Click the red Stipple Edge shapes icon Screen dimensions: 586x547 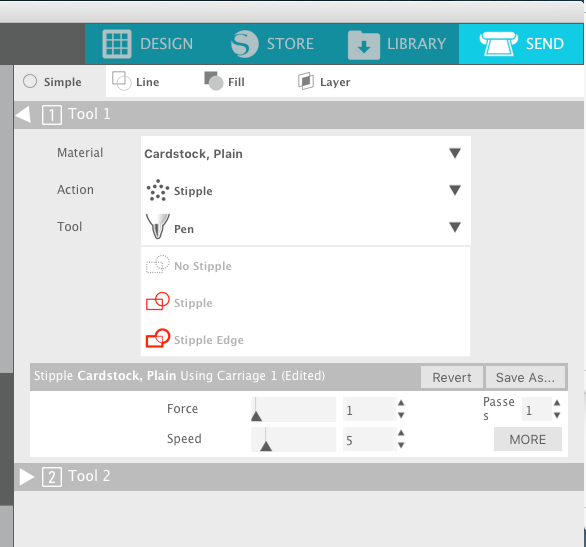(x=157, y=338)
